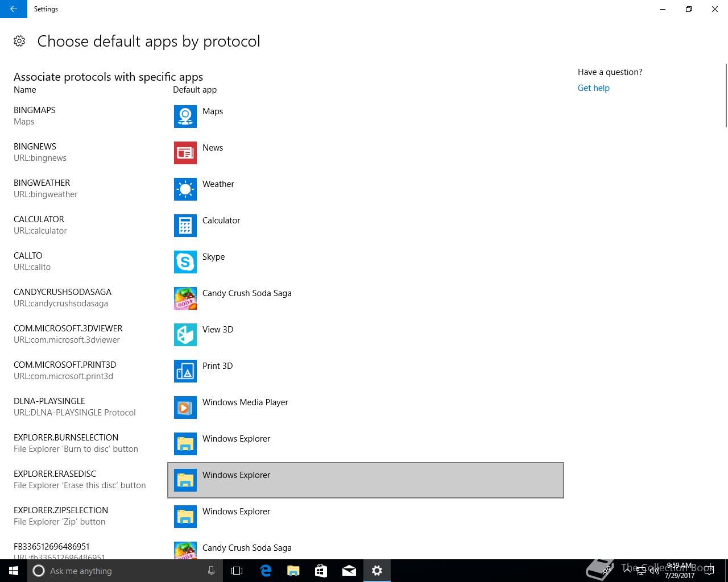Click Candy Crush icon for CANDYCRUSHSODASAGA protocol

tap(185, 298)
